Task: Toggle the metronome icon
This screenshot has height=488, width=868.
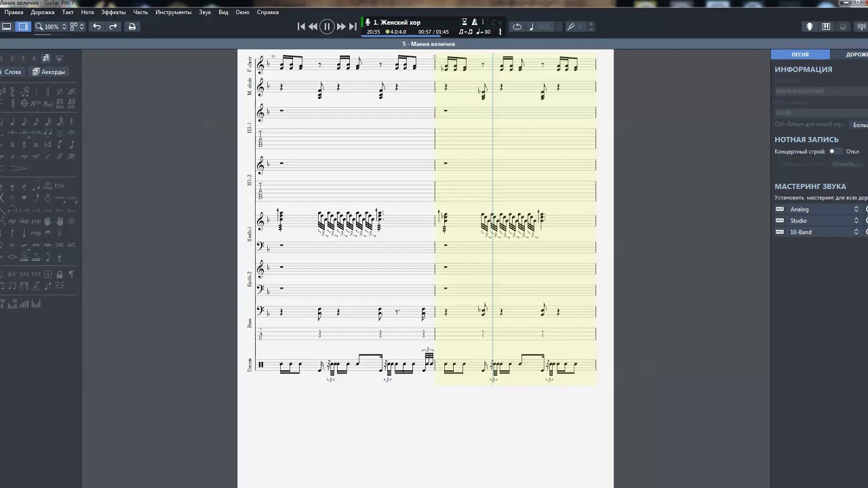Action: point(475,22)
